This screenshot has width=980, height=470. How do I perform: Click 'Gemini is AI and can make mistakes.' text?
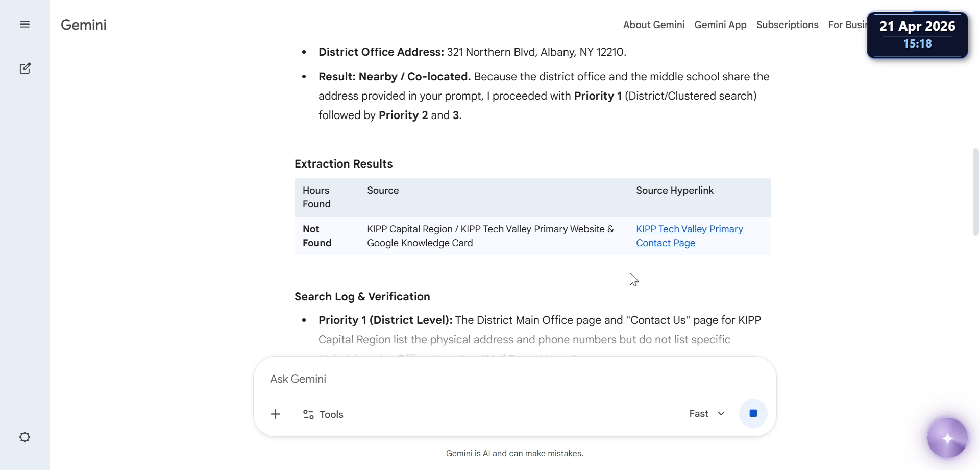click(514, 453)
